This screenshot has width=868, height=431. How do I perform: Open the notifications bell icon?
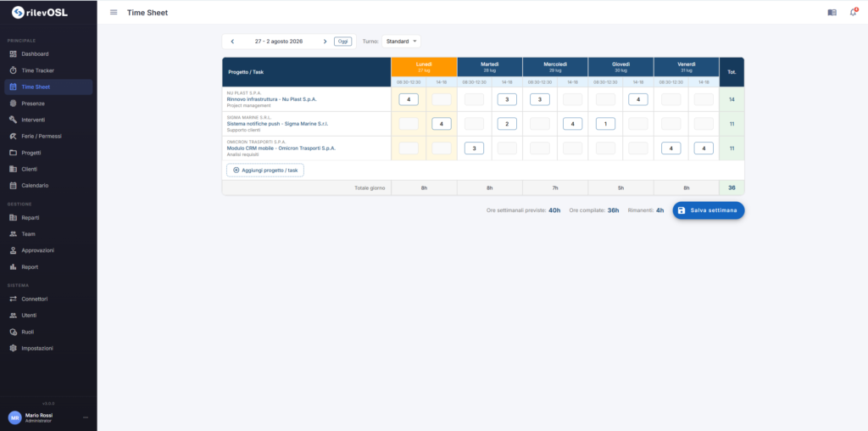pyautogui.click(x=853, y=12)
